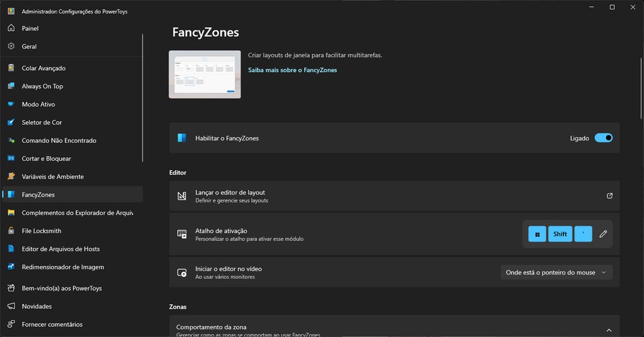Click the Redimensionador de Imagem icon
This screenshot has height=337, width=644.
pyautogui.click(x=11, y=267)
